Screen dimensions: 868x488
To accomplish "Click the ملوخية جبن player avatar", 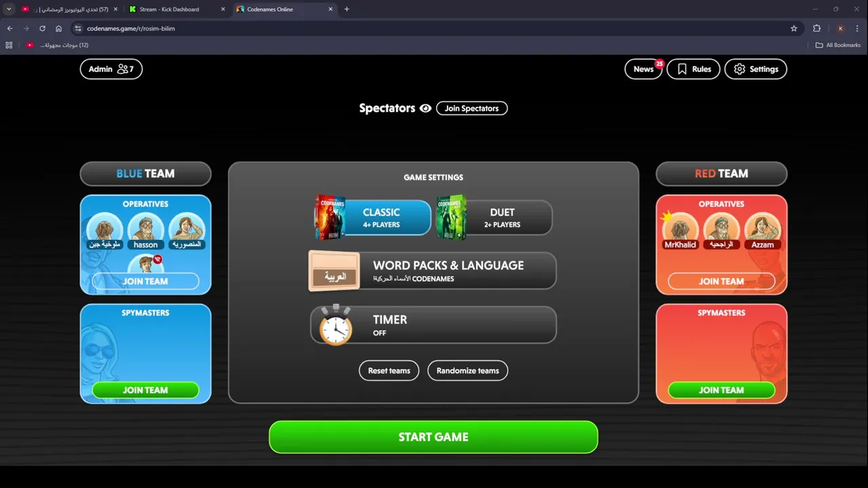I will coord(104,230).
